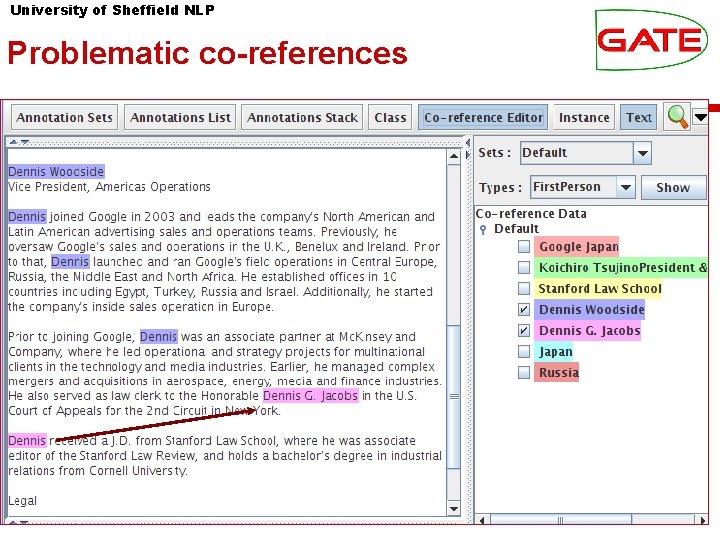Click the Default value in Sets combo box
The image size is (720, 540).
[577, 153]
